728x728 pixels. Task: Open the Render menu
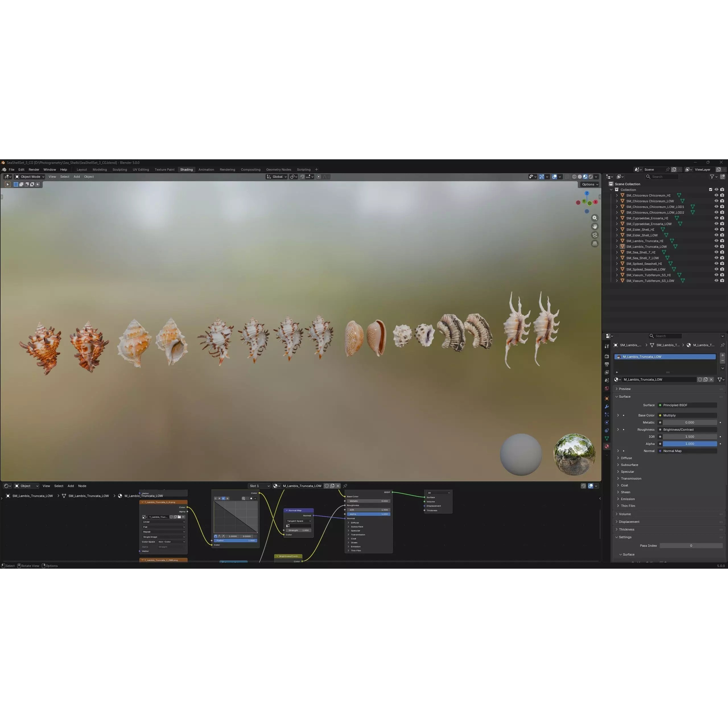[x=34, y=170]
